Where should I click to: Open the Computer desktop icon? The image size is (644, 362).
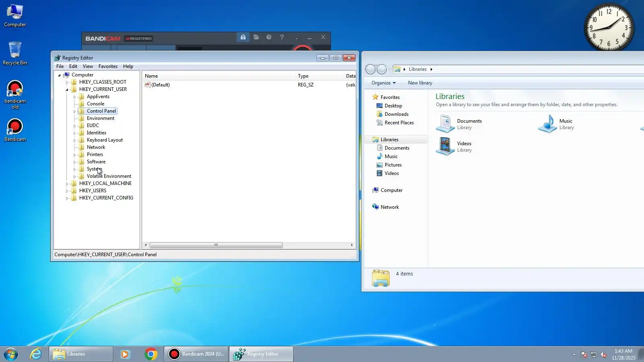(x=15, y=16)
